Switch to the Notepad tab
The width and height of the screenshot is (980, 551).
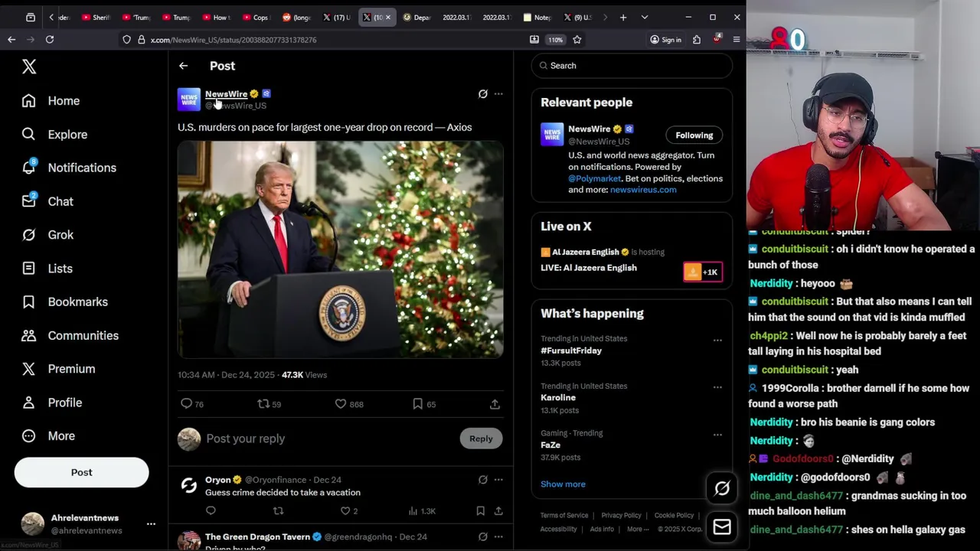point(537,17)
